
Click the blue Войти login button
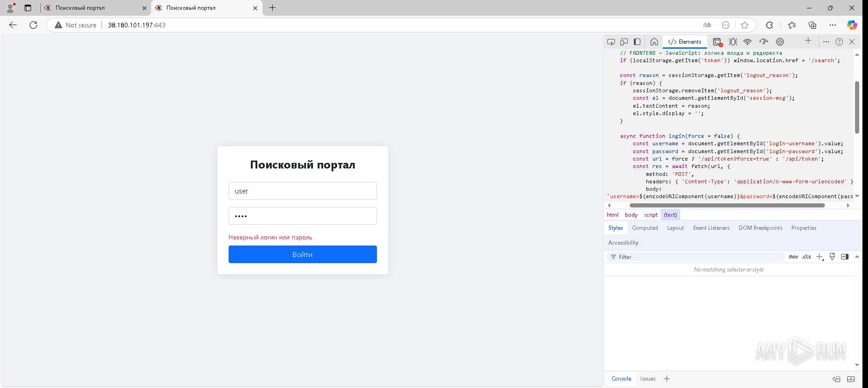[303, 254]
